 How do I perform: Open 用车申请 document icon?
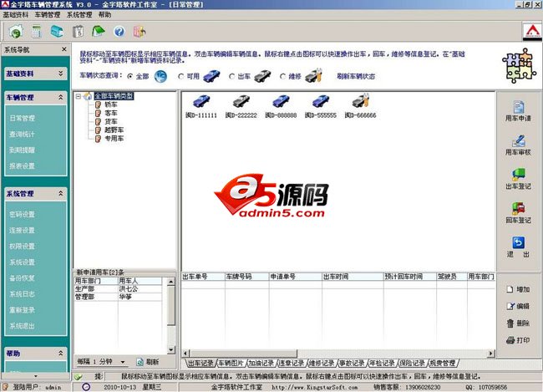tap(519, 107)
